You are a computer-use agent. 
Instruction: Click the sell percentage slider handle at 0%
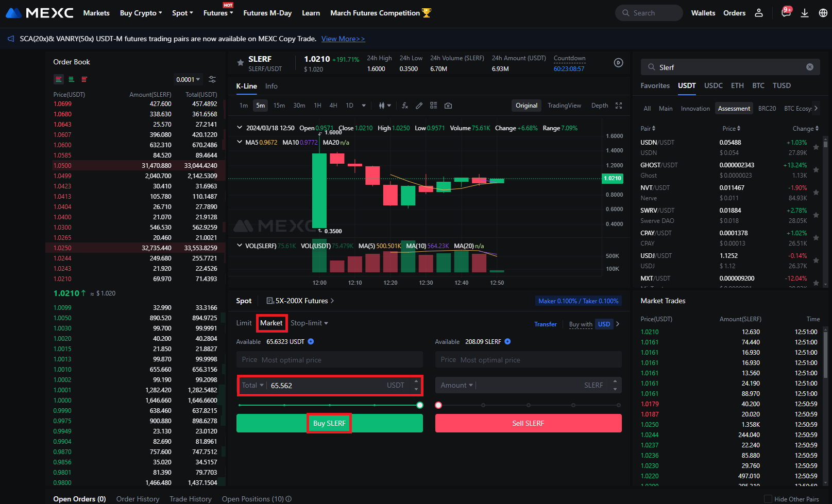[x=438, y=405]
